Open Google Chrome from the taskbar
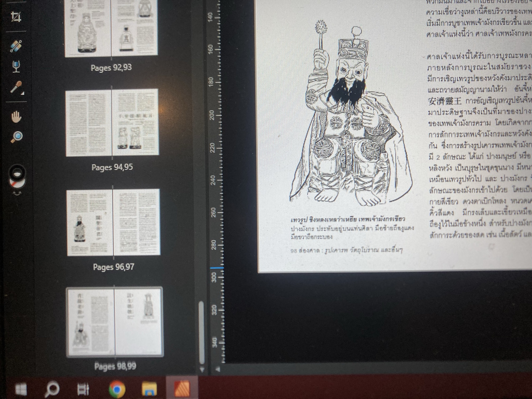Viewport: 532px width, 399px height. point(117,389)
